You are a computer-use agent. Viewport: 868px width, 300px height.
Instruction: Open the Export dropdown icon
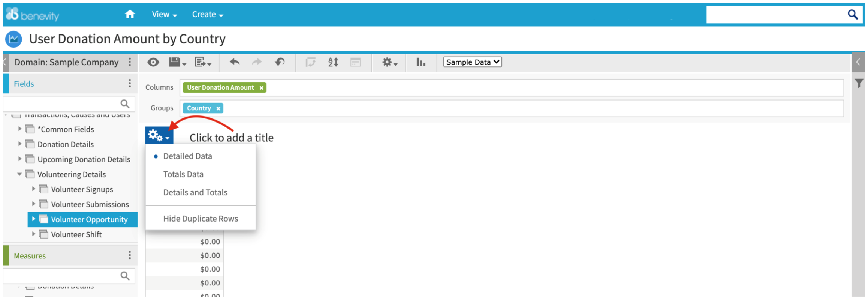click(203, 62)
